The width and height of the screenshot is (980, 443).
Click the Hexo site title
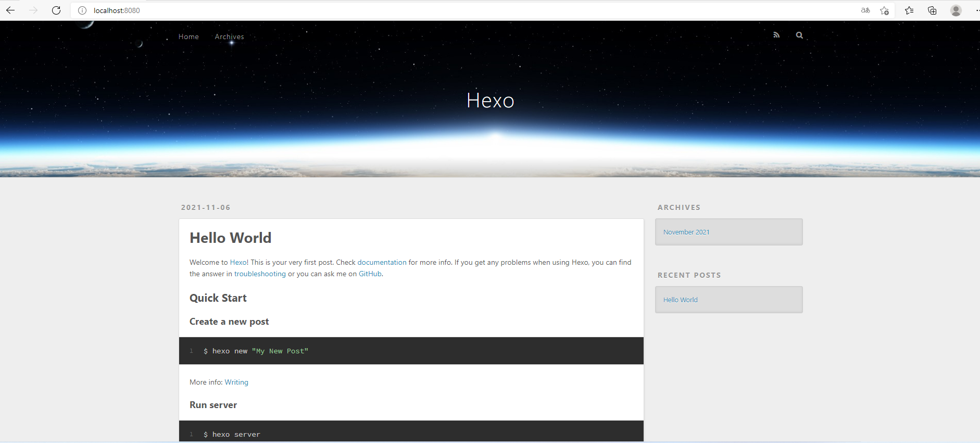490,100
